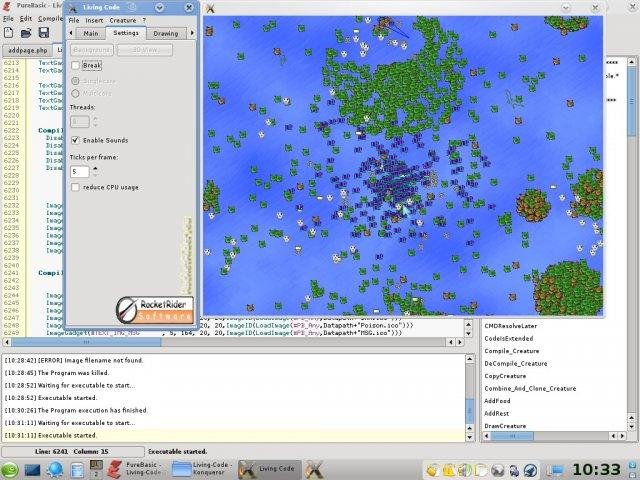
Task: Enable the Break checkbox
Action: point(76,65)
